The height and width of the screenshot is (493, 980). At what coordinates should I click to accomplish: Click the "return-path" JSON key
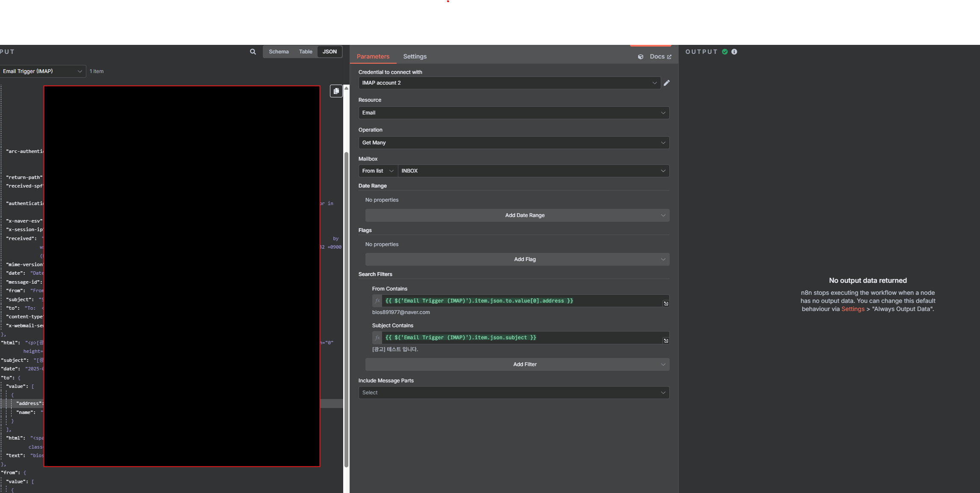click(x=24, y=177)
